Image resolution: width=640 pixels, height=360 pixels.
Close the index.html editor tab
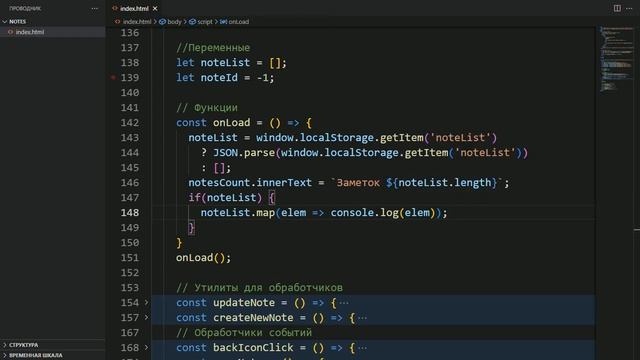pos(155,8)
